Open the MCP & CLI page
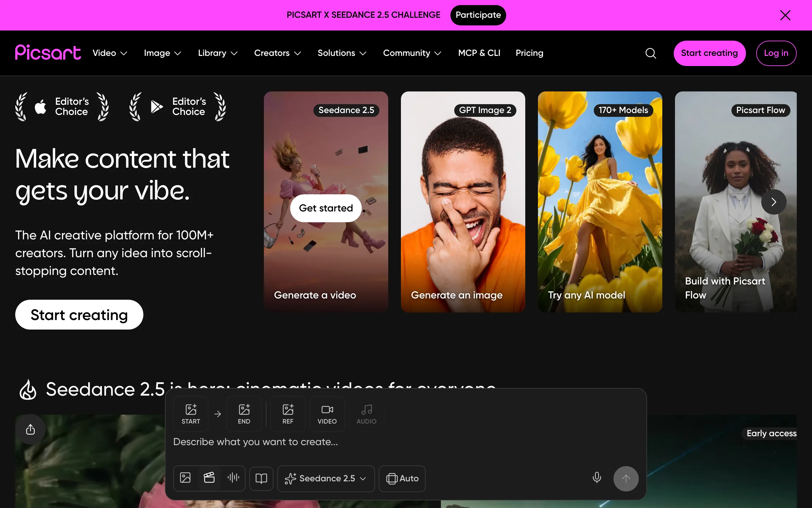Viewport: 812px width, 508px height. [x=479, y=53]
